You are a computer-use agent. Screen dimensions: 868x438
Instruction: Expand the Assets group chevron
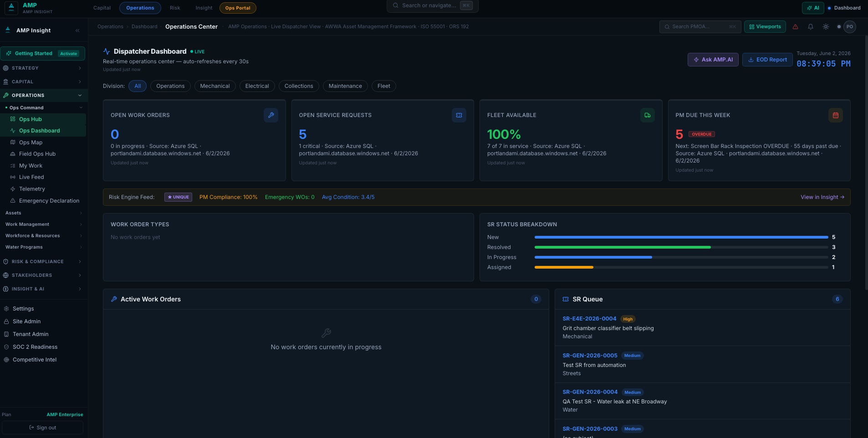coord(81,213)
